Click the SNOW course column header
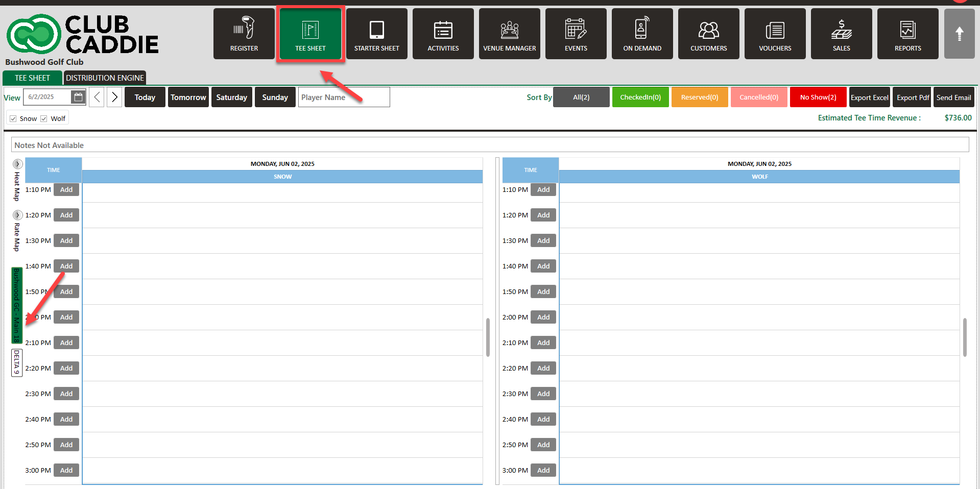 (282, 177)
